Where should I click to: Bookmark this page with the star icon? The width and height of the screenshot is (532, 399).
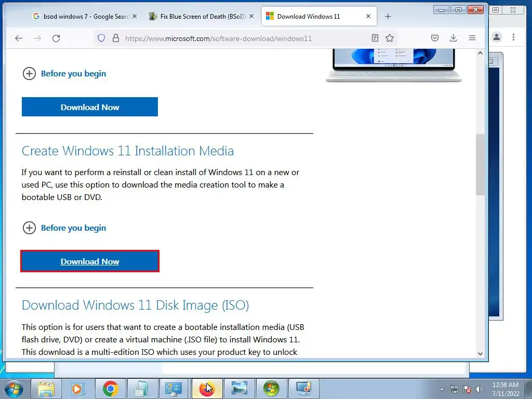point(390,38)
